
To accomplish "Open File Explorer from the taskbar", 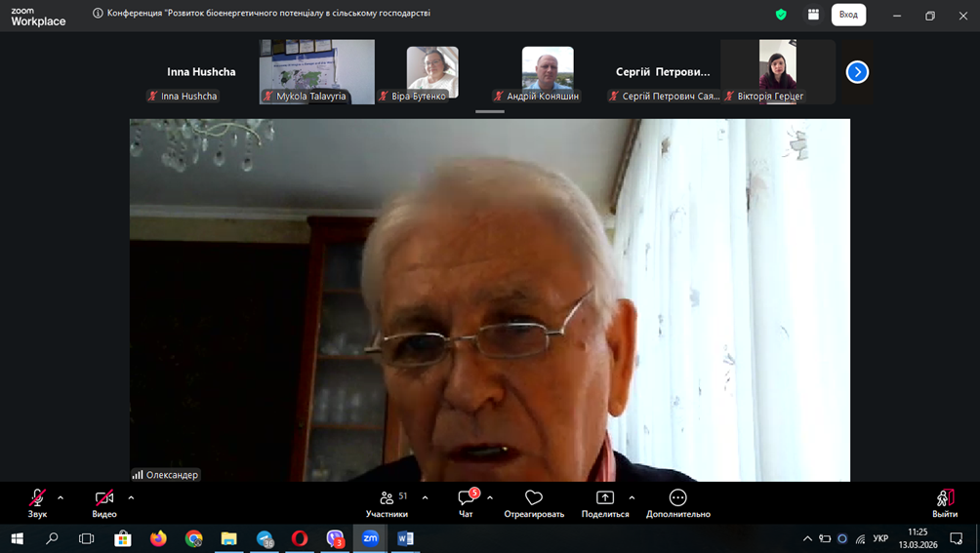I will pos(228,538).
